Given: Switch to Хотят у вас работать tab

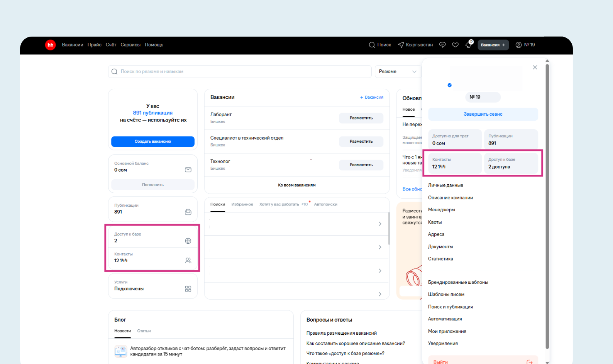Looking at the screenshot, I should click(x=279, y=204).
